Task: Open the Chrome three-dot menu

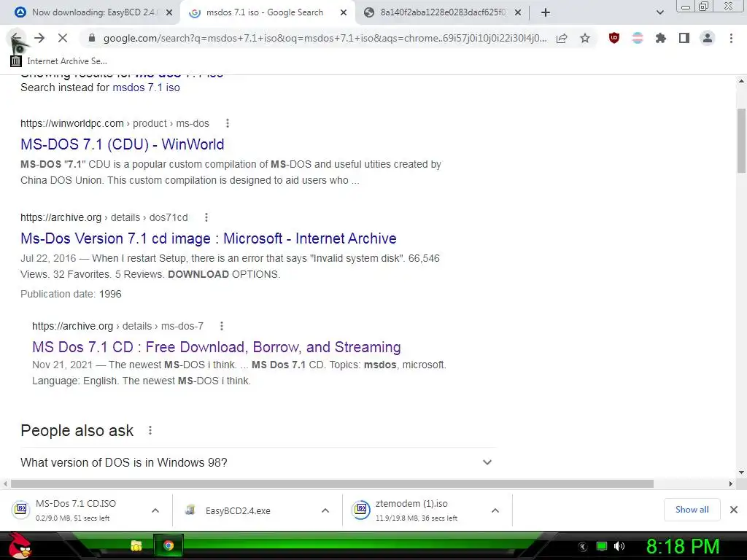Action: point(731,38)
